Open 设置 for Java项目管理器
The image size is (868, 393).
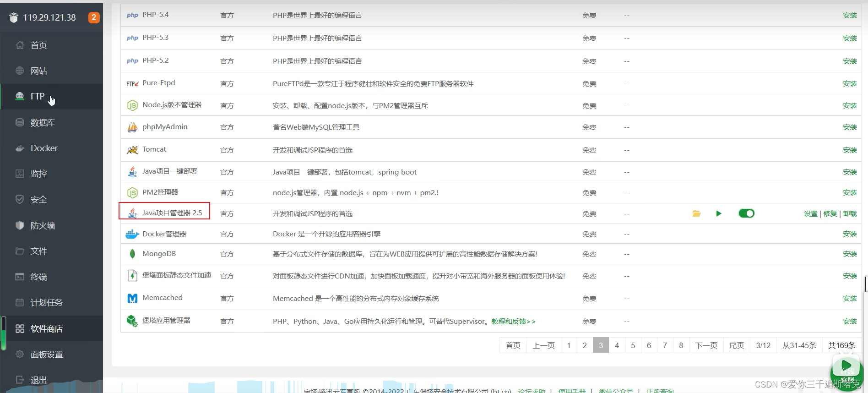tap(810, 213)
